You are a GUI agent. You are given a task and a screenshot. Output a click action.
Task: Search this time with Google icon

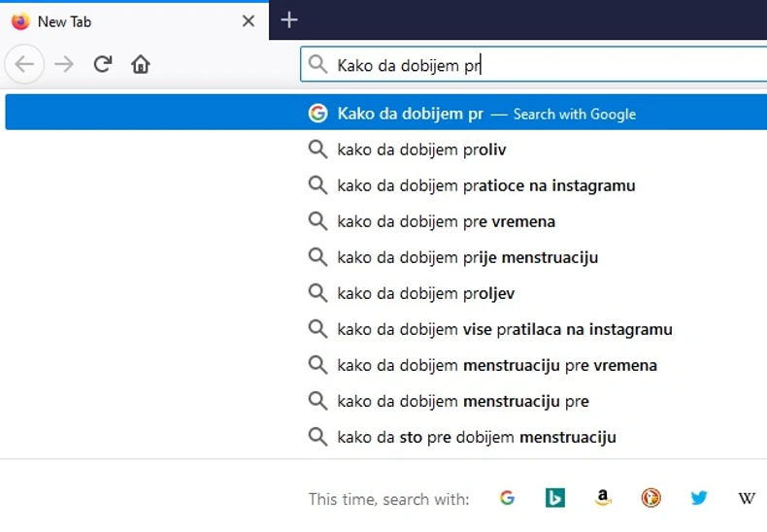pyautogui.click(x=507, y=498)
